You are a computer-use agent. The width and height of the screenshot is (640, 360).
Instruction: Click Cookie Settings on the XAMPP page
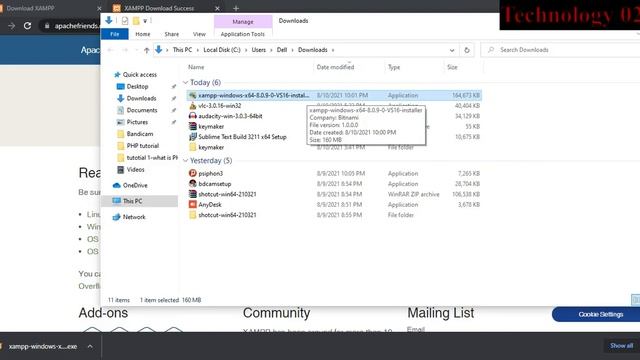coord(600,314)
